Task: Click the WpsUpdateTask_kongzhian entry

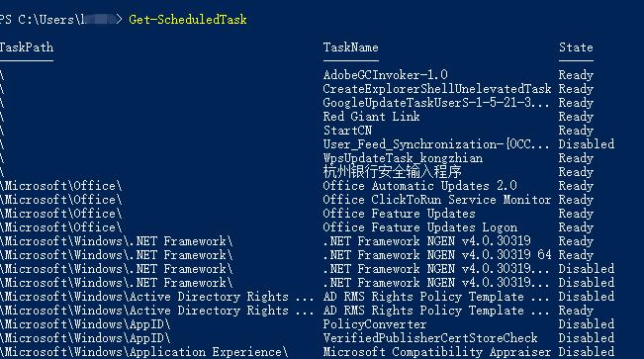Action: click(403, 158)
